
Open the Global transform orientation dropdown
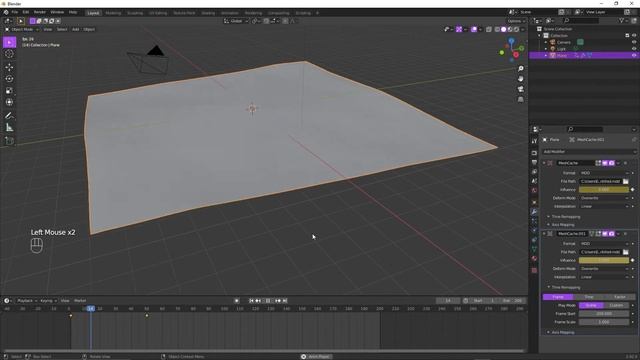(x=236, y=21)
